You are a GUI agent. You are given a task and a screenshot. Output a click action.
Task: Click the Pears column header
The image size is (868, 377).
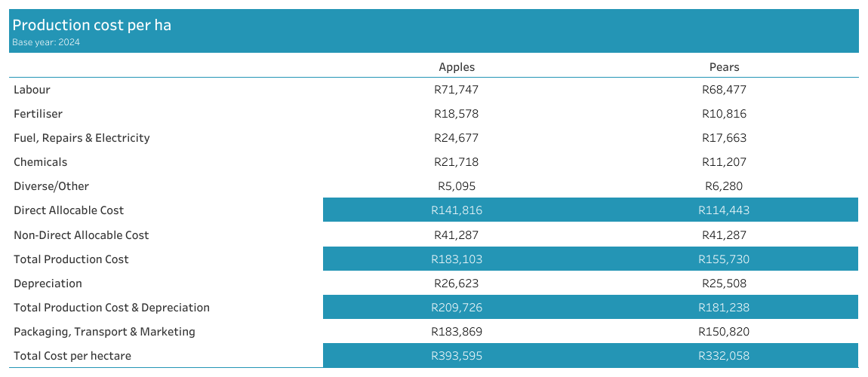(x=724, y=67)
